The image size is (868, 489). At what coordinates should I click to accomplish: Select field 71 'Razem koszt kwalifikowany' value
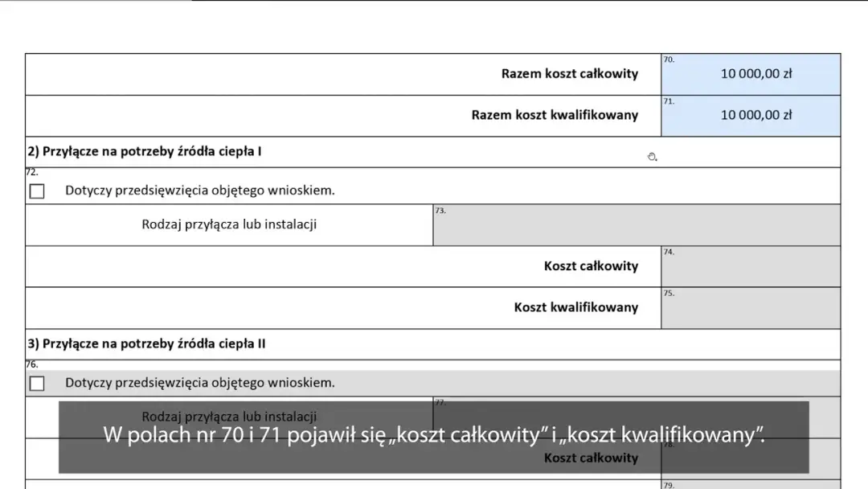(x=751, y=115)
